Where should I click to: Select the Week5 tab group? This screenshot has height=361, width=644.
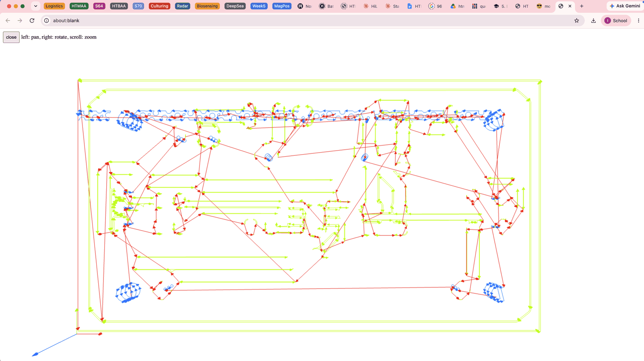259,6
